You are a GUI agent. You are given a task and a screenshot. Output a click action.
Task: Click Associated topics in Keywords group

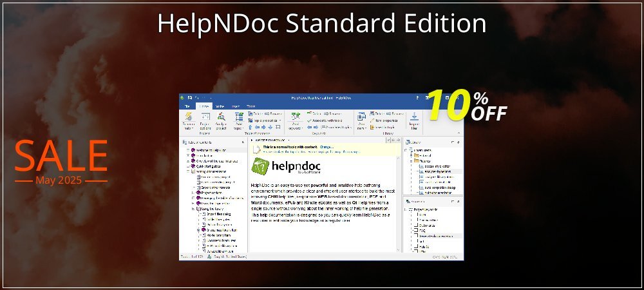click(x=336, y=128)
